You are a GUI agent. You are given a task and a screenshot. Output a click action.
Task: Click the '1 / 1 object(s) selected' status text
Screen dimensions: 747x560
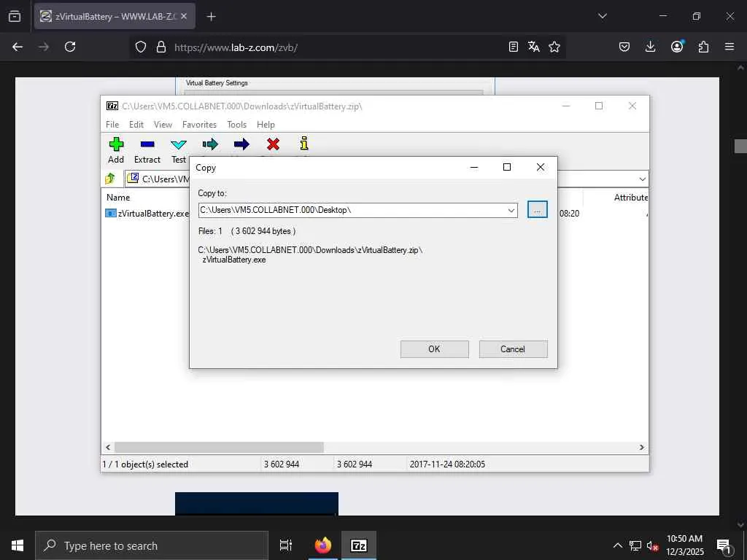click(145, 464)
